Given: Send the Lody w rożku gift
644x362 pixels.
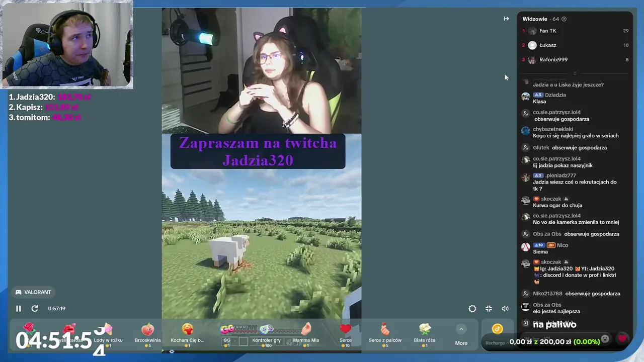Looking at the screenshot, I should (x=108, y=335).
